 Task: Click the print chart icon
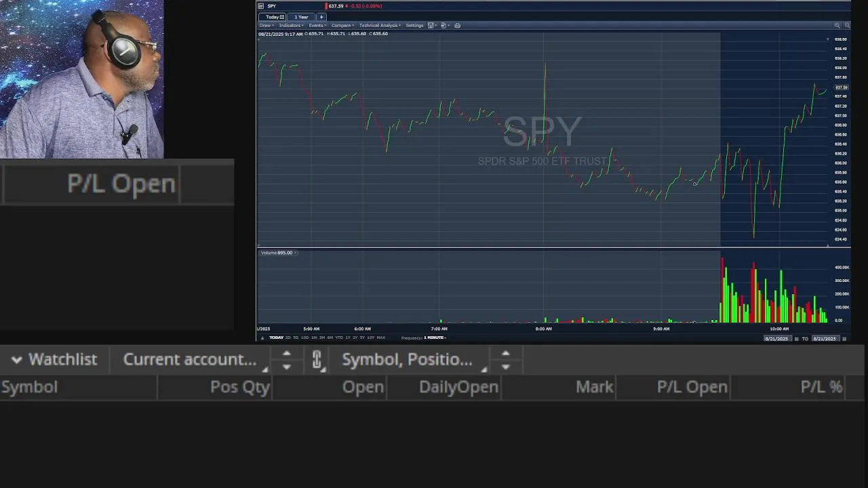(457, 25)
